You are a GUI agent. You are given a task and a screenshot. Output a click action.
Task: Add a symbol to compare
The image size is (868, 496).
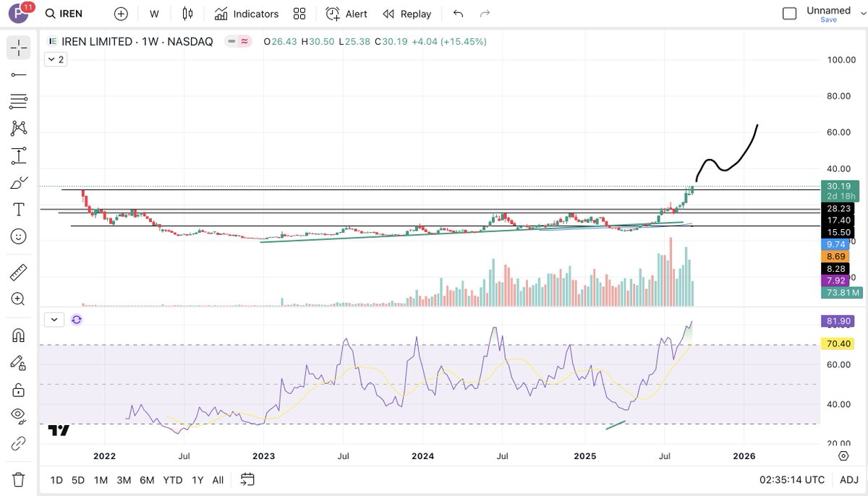pyautogui.click(x=121, y=14)
